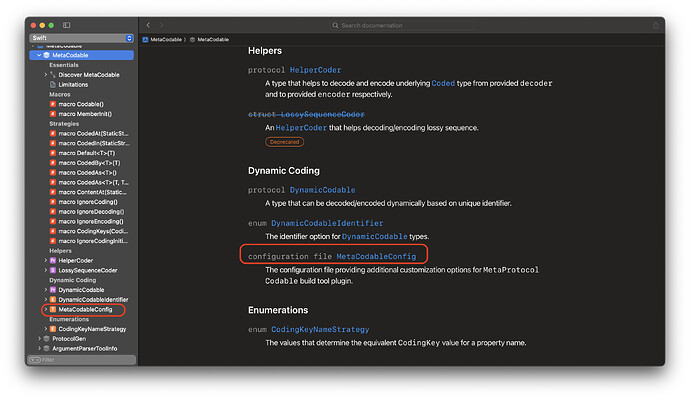Click the macro CodedAs<T>(T, T... icon
Viewport: 690px width, 399px height.
(x=53, y=182)
